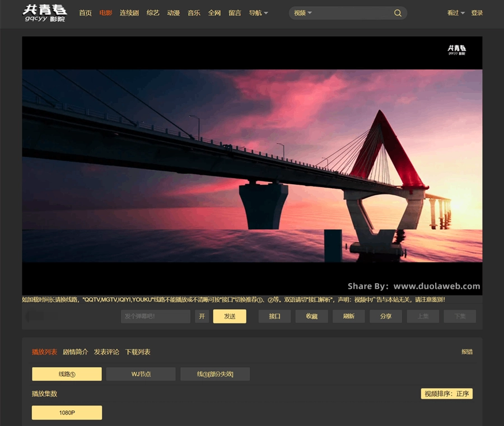Click the 登录 login link
This screenshot has width=504, height=426.
tap(477, 13)
